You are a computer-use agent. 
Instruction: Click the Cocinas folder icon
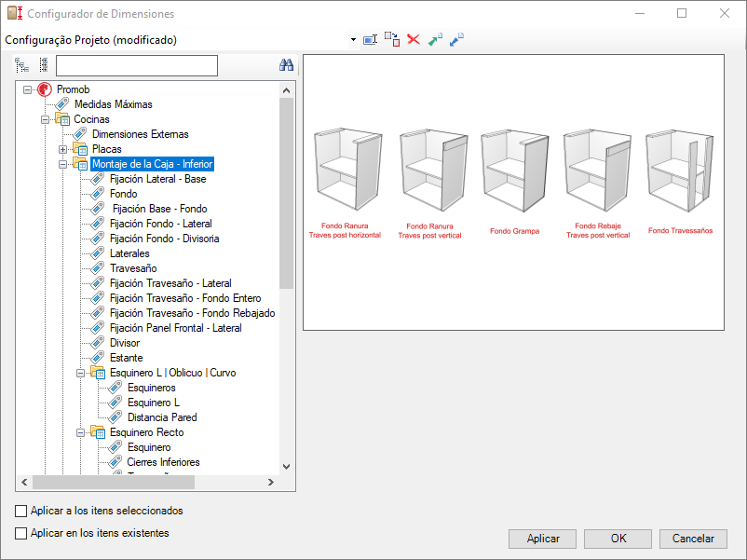pos(62,119)
